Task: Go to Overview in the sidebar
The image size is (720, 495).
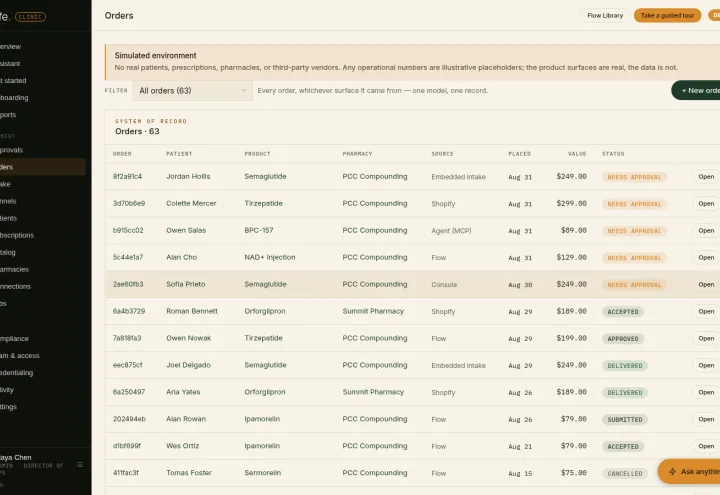Action: pyautogui.click(x=42, y=46)
